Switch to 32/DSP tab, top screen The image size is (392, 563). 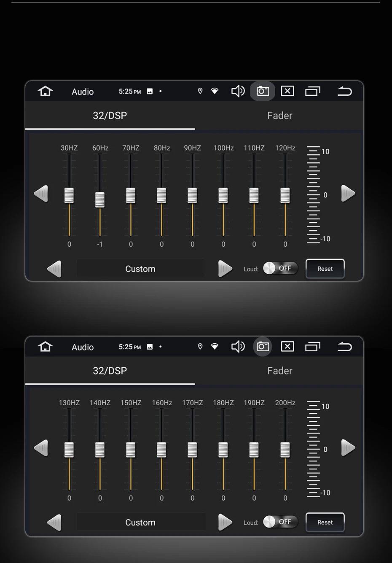110,116
